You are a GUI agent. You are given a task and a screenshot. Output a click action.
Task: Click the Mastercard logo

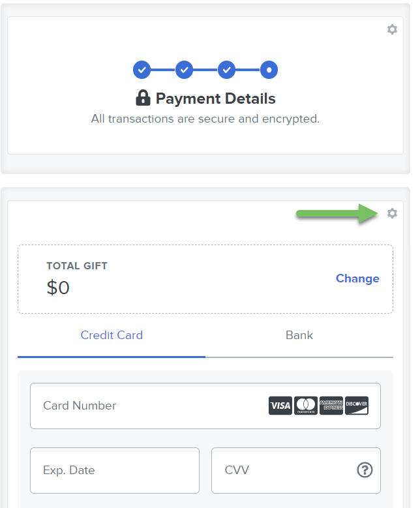306,406
